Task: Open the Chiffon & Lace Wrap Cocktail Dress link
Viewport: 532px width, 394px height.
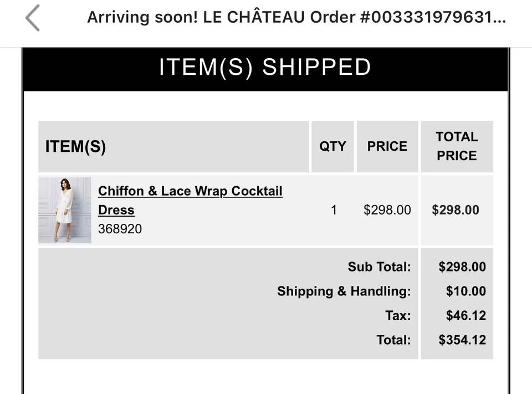Action: coord(190,200)
